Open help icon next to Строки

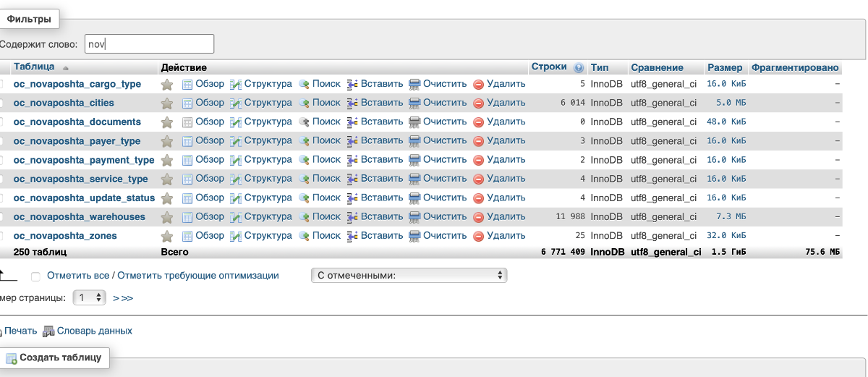click(579, 68)
